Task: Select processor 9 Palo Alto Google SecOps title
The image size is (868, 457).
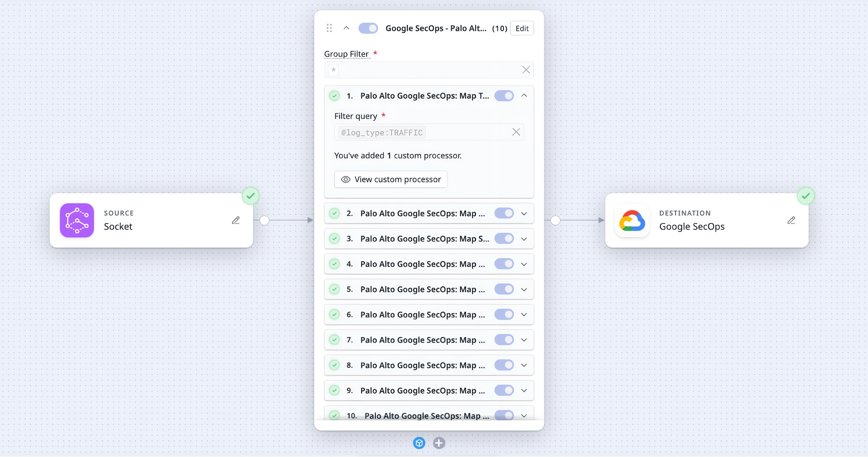Action: click(x=422, y=390)
